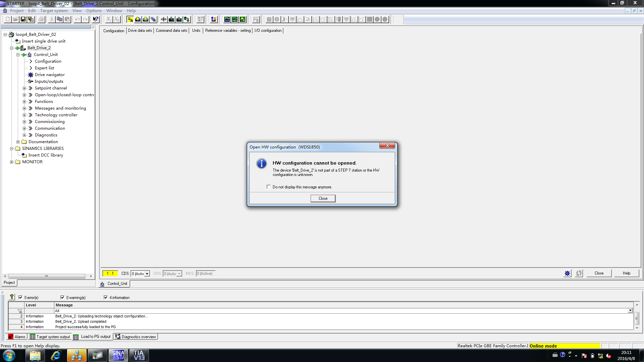Expand the Setpoint channel tree node
Viewport: 644px width, 362px height.
coord(24,88)
